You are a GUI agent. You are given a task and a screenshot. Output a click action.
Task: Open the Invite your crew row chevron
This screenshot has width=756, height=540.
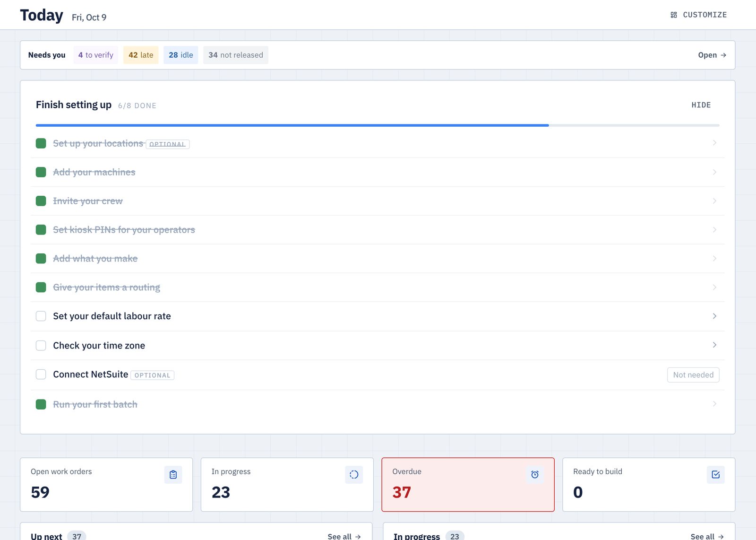(x=714, y=201)
